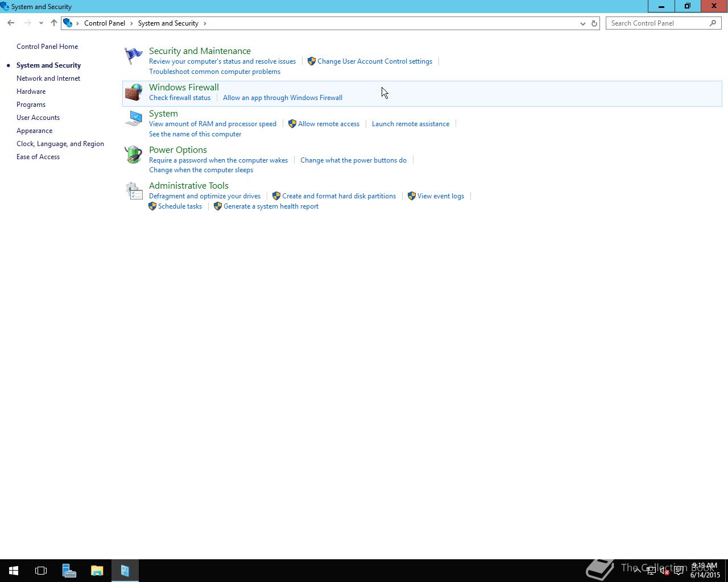Open Server Manager from the taskbar

69,571
